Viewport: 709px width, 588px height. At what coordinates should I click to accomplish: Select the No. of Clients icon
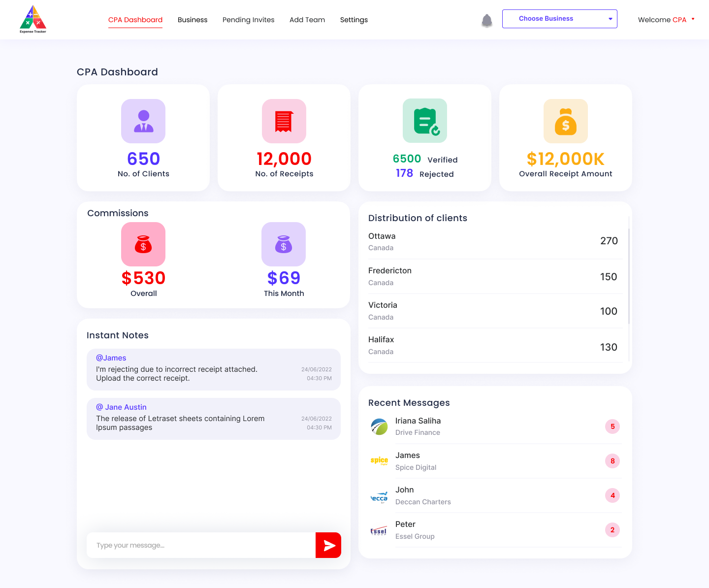point(143,121)
